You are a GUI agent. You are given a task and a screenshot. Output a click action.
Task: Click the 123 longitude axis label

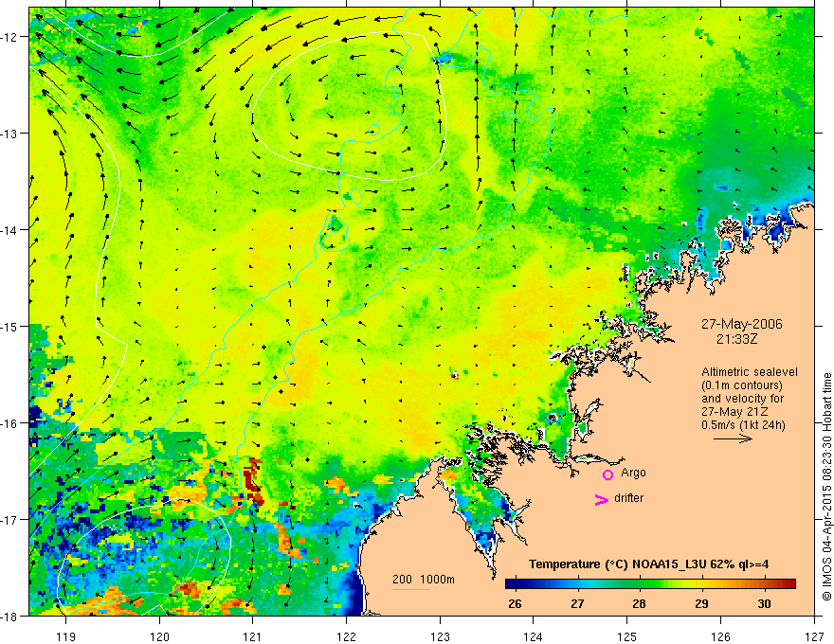point(440,636)
